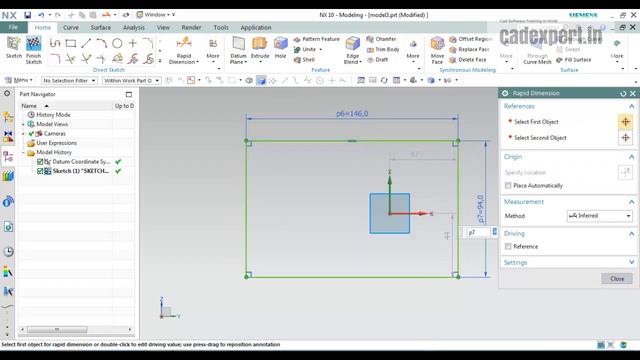Click the p7 dimension input field
Viewport: 640px width, 360px height.
click(x=478, y=232)
